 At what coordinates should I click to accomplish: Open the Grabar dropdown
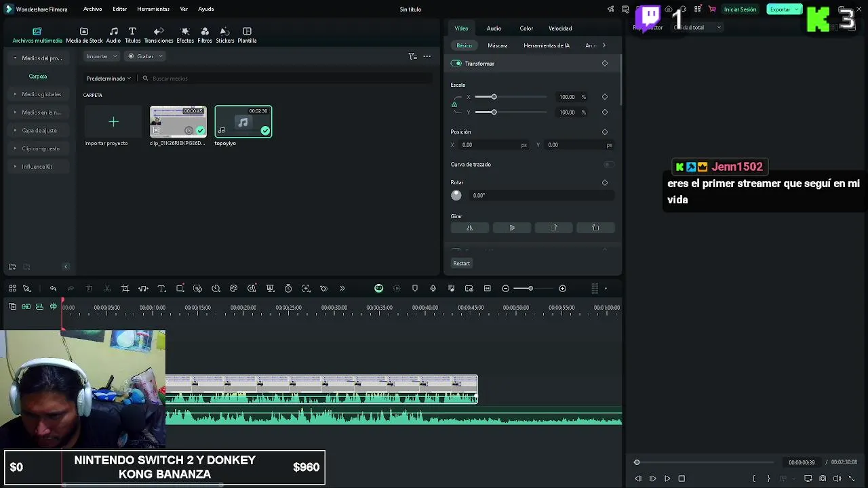click(x=145, y=56)
